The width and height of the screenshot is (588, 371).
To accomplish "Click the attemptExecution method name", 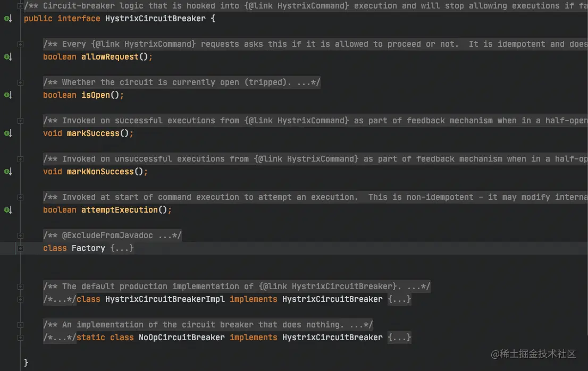I will [x=119, y=209].
